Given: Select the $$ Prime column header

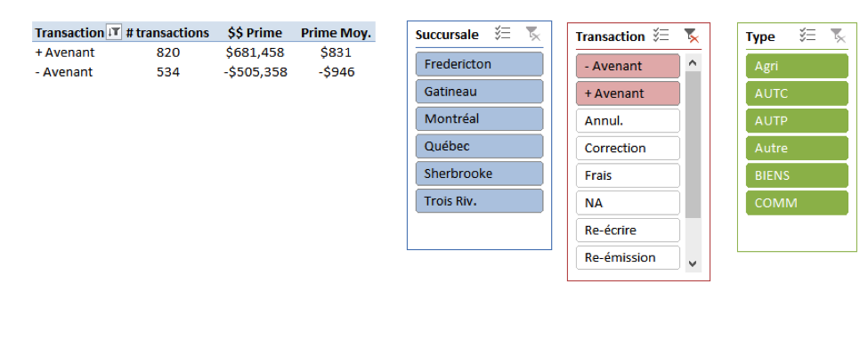Looking at the screenshot, I should pyautogui.click(x=255, y=33).
